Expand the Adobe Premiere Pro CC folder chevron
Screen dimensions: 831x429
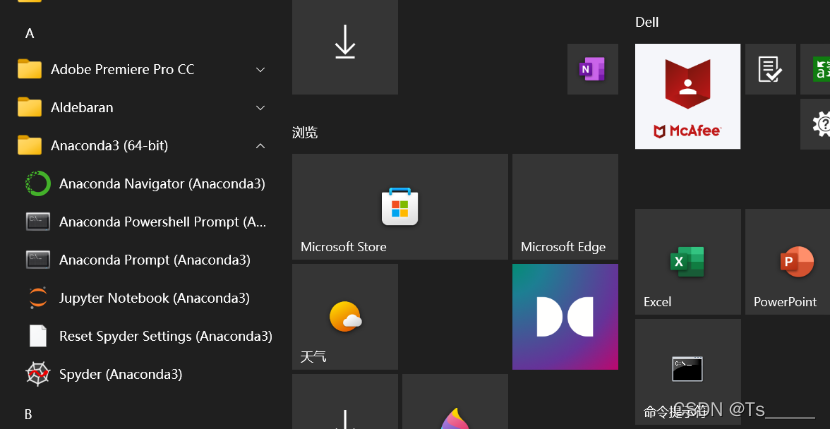[x=260, y=69]
